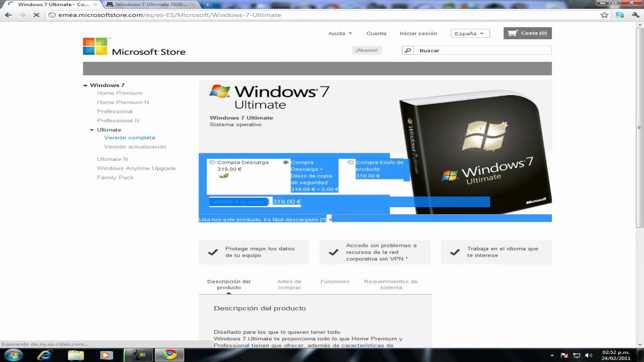Image resolution: width=644 pixels, height=362 pixels.
Task: Click the search magnifier icon
Action: [408, 50]
